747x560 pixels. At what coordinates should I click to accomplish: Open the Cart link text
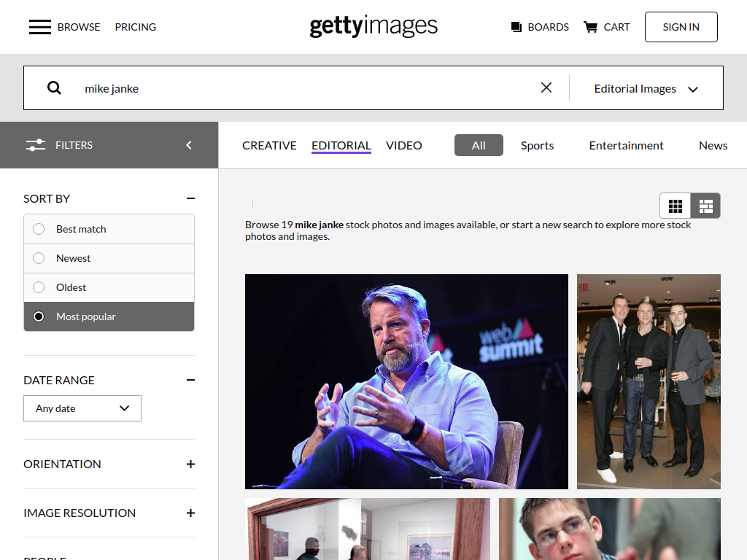(x=617, y=27)
